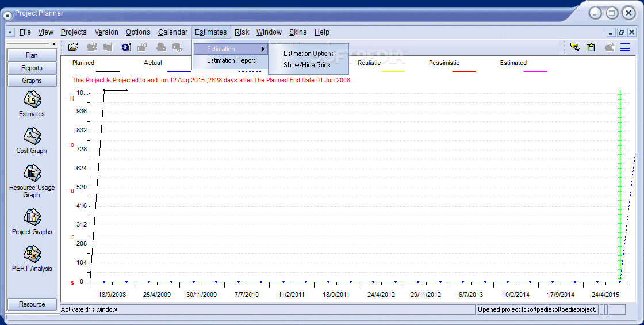Open the Options menu
644x325 pixels.
pyautogui.click(x=138, y=32)
